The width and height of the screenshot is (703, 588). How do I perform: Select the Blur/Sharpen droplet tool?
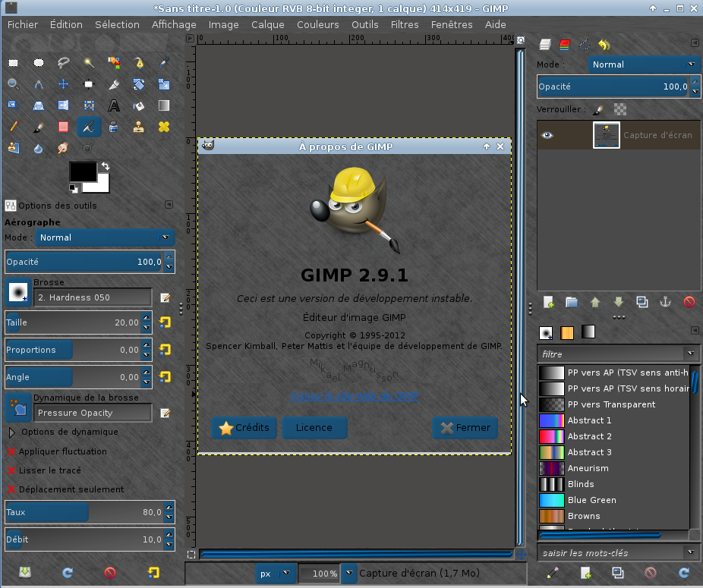[x=39, y=148]
